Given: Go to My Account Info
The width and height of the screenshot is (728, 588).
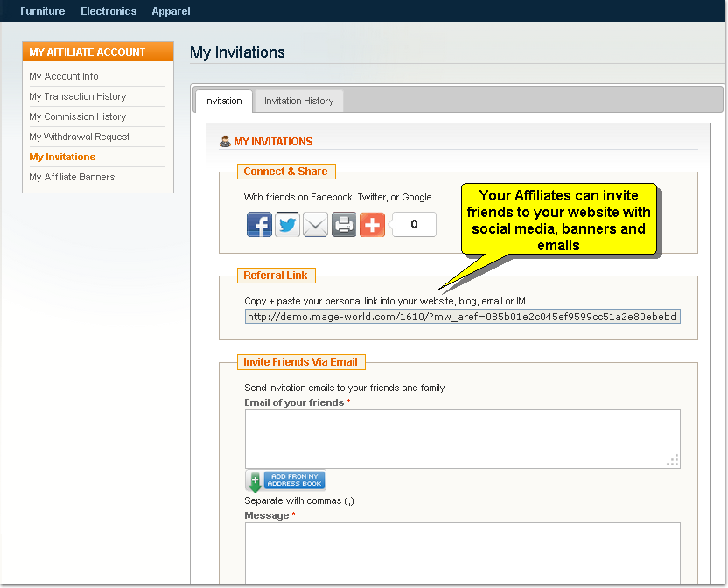Looking at the screenshot, I should [x=64, y=76].
